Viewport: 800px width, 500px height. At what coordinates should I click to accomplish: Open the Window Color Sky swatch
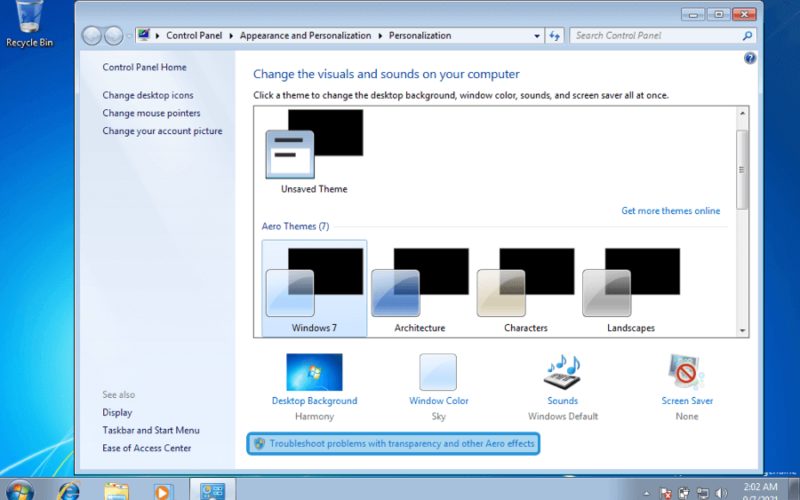click(438, 372)
